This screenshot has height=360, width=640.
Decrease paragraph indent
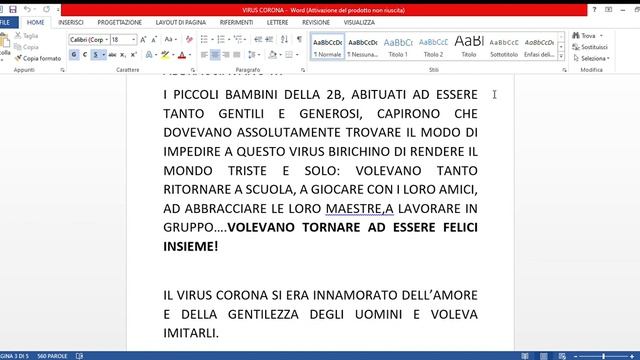click(x=258, y=40)
